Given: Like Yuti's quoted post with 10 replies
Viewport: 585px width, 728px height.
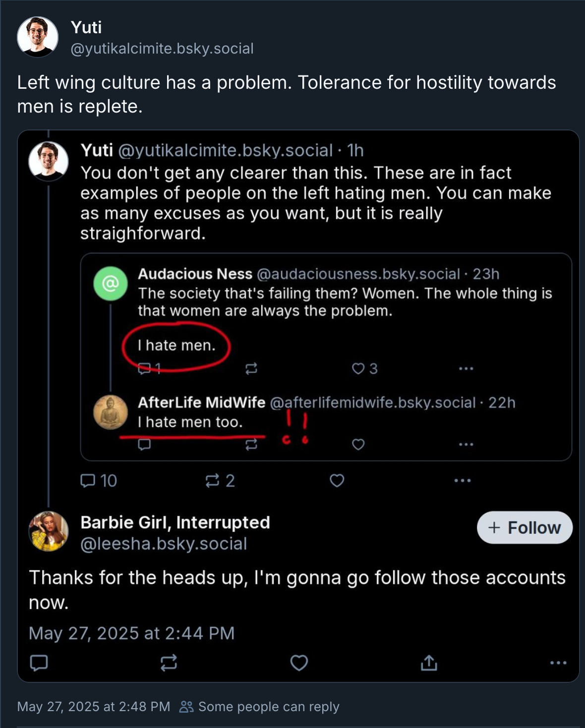Looking at the screenshot, I should coord(337,481).
